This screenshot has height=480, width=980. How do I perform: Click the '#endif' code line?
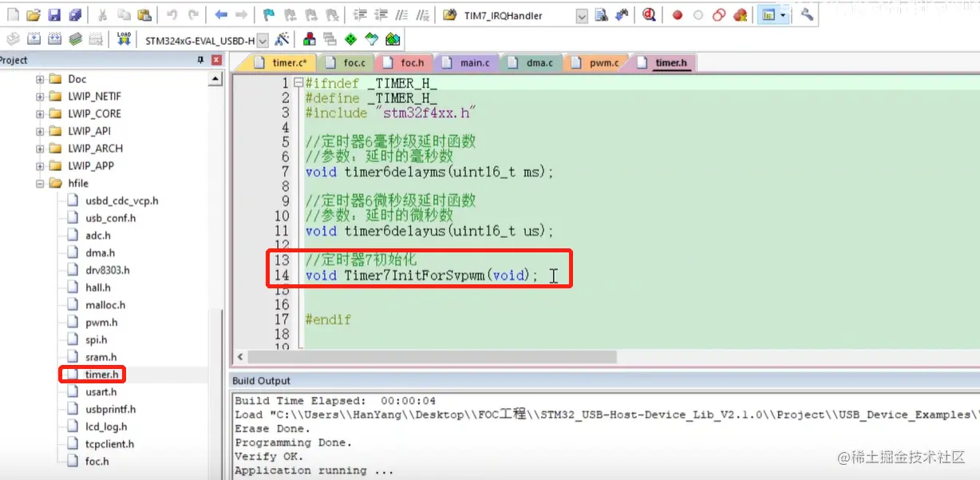pos(327,319)
